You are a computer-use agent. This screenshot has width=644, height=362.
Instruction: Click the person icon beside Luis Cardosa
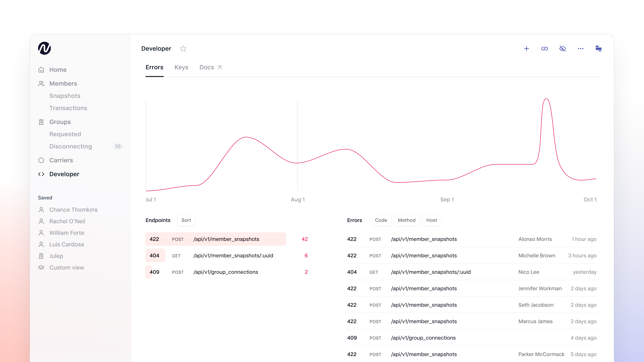coord(41,244)
